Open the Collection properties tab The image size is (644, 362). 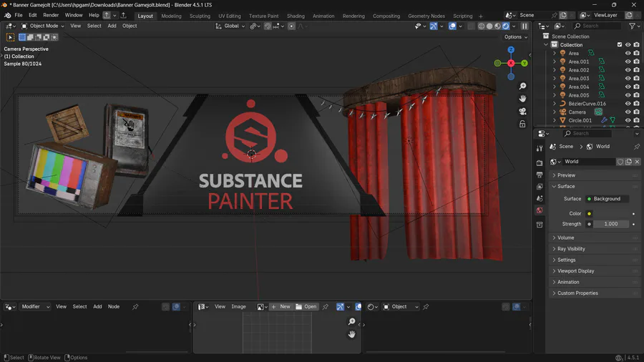point(540,225)
